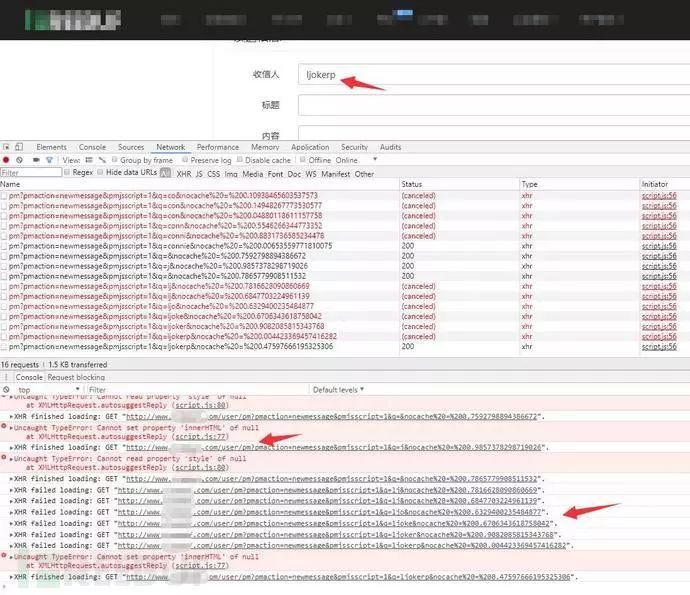Sort by the Status column header
The width and height of the screenshot is (690, 595).
pos(412,184)
